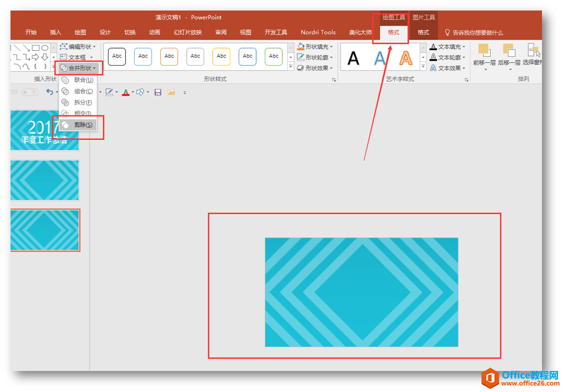Select the third highlighted slide thumbnail
Image resolution: width=563 pixels, height=392 pixels.
click(x=45, y=230)
